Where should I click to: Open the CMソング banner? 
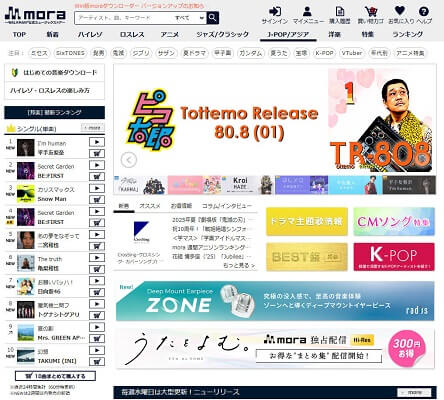pyautogui.click(x=394, y=221)
